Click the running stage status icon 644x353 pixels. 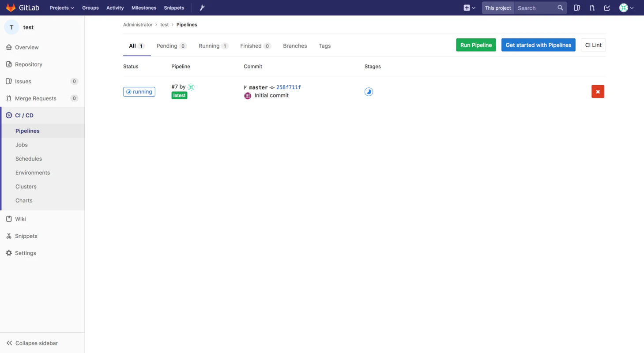click(369, 92)
